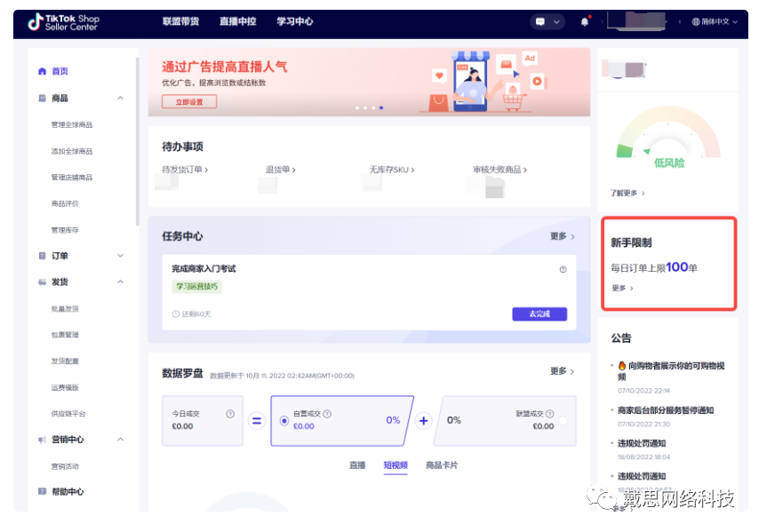
Task: Expand the 订单 section chevron
Action: point(121,256)
